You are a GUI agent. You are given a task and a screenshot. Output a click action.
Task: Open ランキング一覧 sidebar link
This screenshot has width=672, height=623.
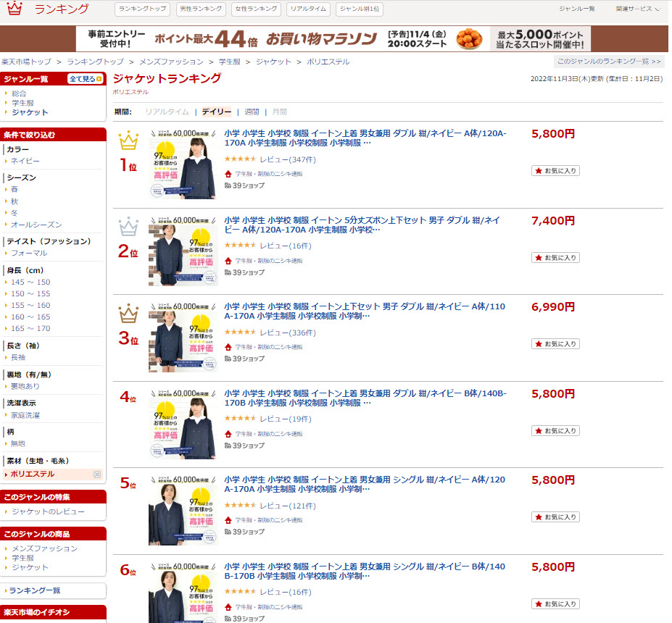[x=35, y=590]
